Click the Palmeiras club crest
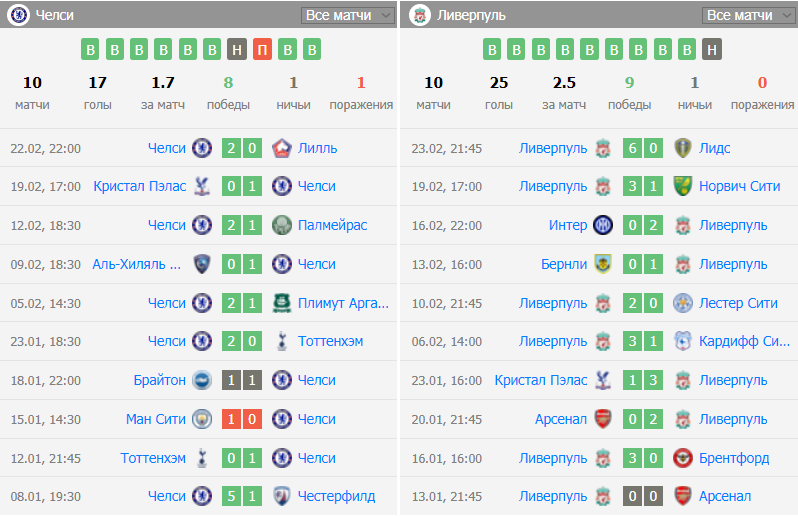 pyautogui.click(x=281, y=225)
